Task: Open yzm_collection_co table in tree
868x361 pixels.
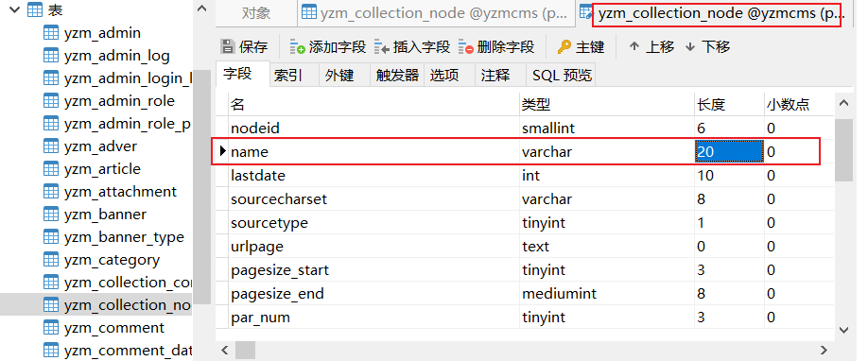Action: tap(128, 283)
